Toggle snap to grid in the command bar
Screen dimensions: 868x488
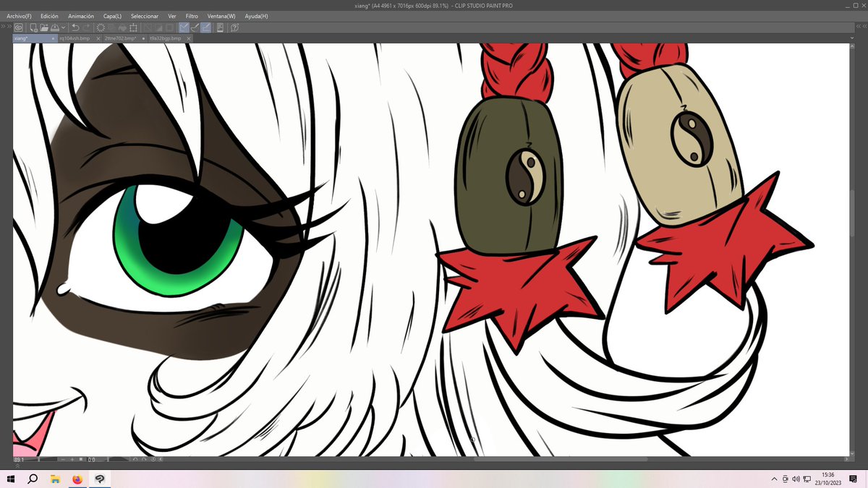(205, 27)
